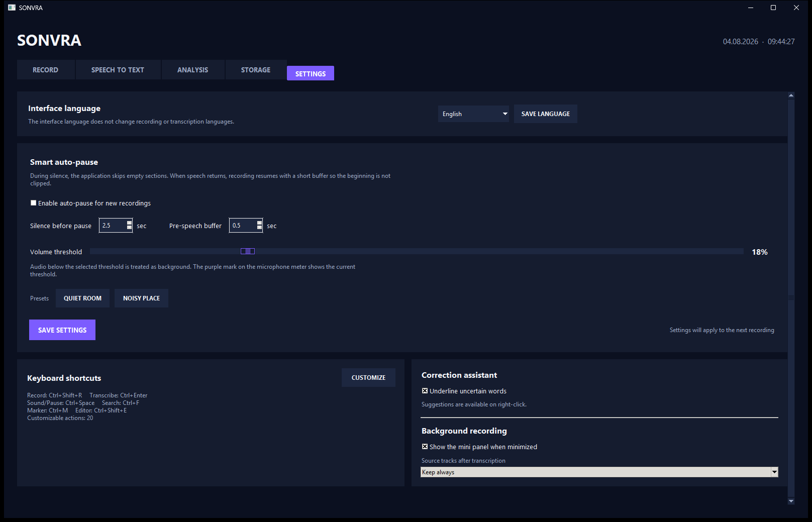Click 'Settings will apply to the next recording'

[722, 330]
